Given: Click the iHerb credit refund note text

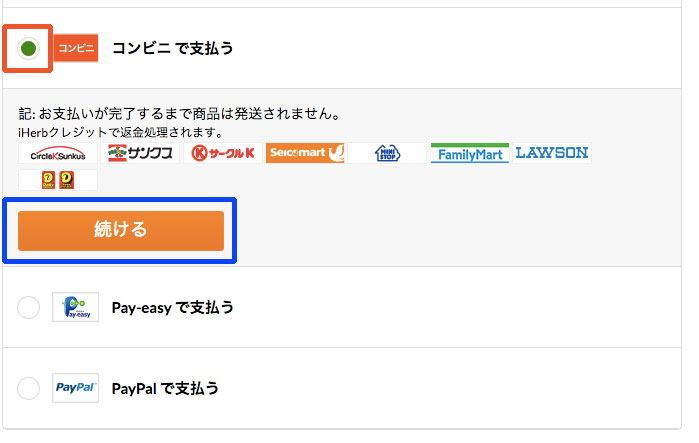Looking at the screenshot, I should [x=120, y=132].
